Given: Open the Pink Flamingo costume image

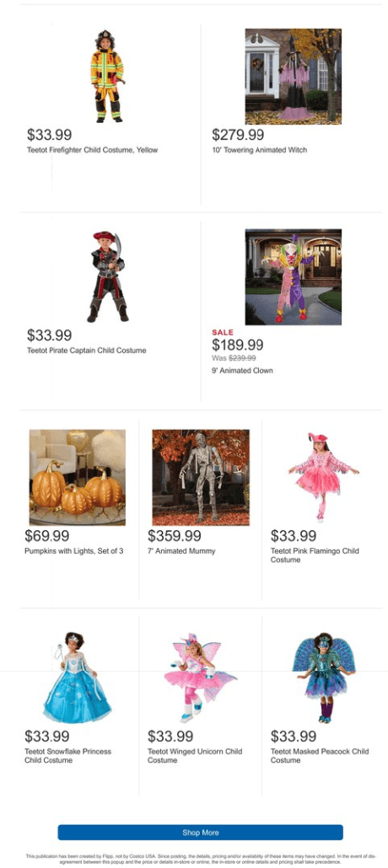Looking at the screenshot, I should (324, 477).
